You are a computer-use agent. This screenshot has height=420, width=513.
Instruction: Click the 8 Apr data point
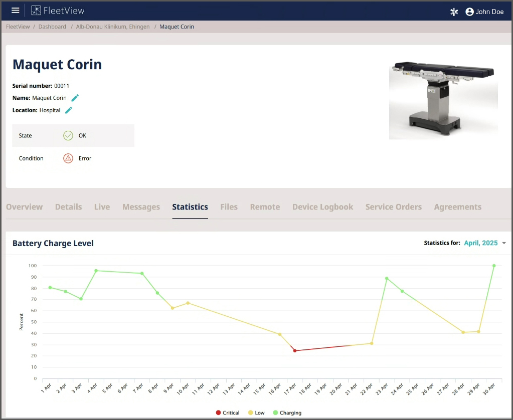click(157, 293)
